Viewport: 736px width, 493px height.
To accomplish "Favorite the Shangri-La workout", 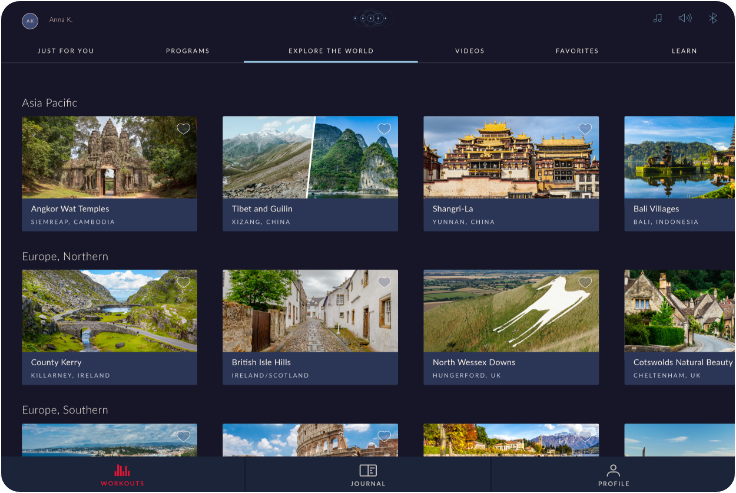I will point(585,129).
